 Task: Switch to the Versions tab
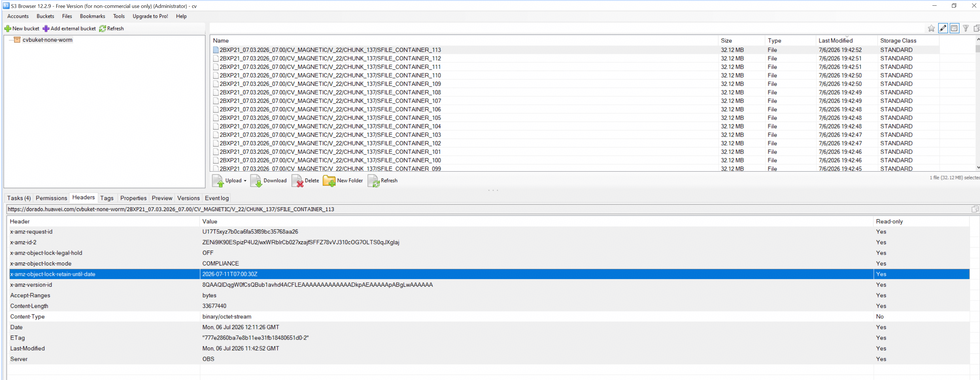[x=188, y=198]
